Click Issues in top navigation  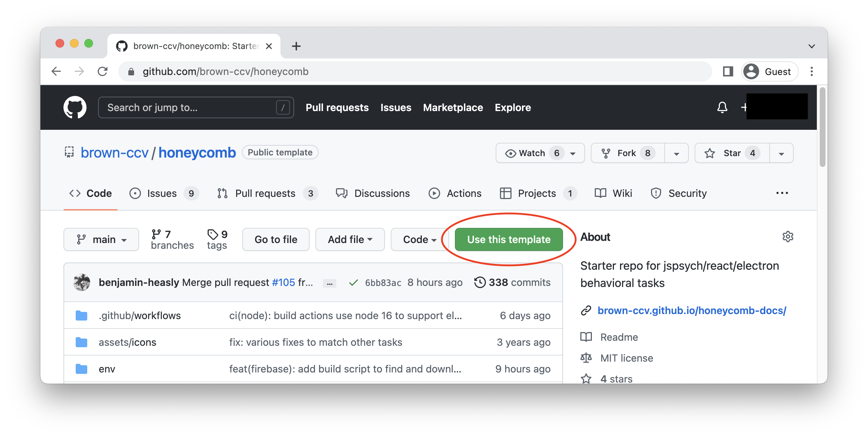[396, 107]
